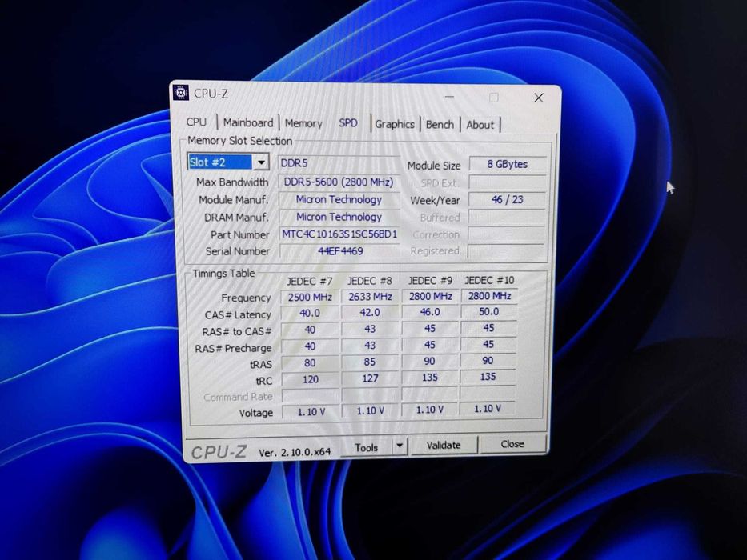Click the Module Manuf. Micron Technology value

339,199
